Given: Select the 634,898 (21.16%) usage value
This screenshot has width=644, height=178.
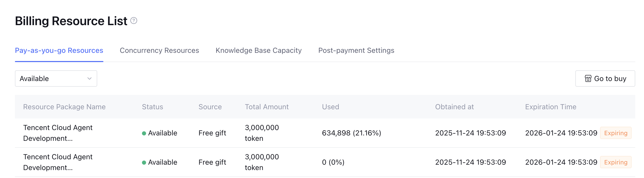Looking at the screenshot, I should 351,133.
